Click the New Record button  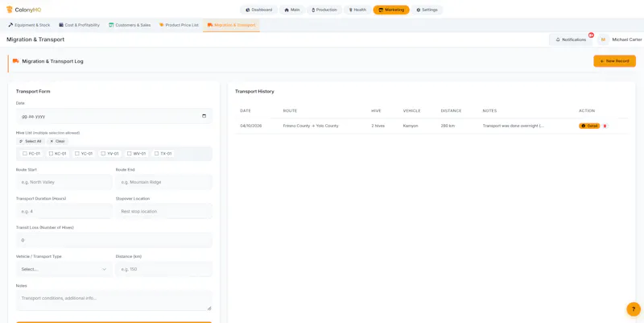coord(614,61)
